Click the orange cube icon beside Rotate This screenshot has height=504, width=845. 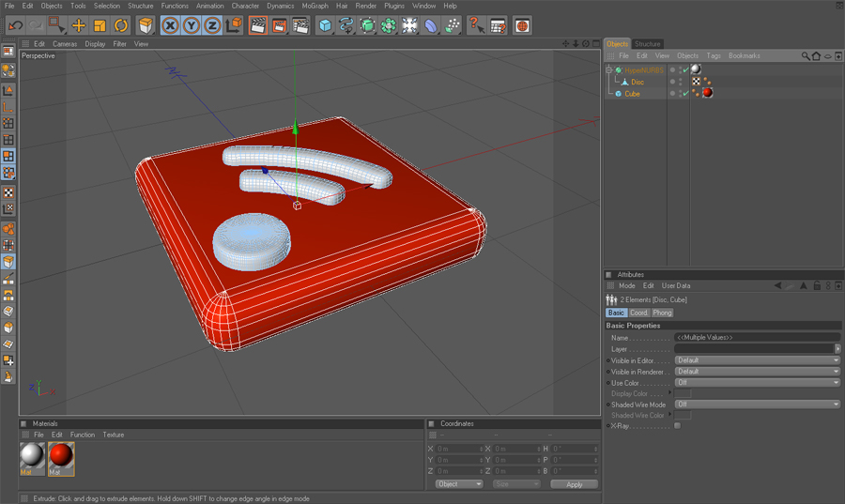(145, 25)
